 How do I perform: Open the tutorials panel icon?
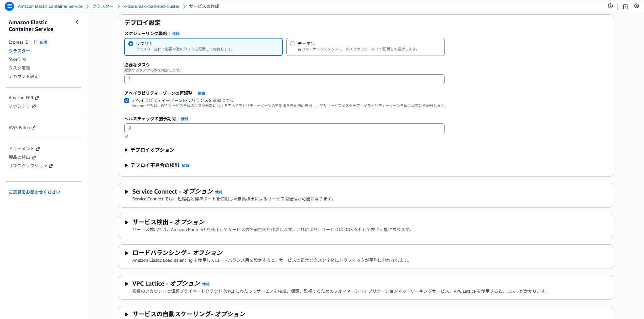(625, 6)
